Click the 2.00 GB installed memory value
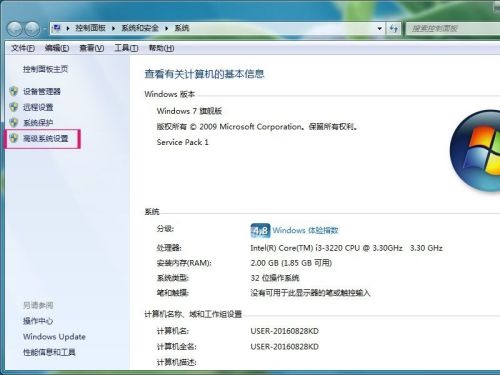This screenshot has height=375, width=500. tap(291, 263)
